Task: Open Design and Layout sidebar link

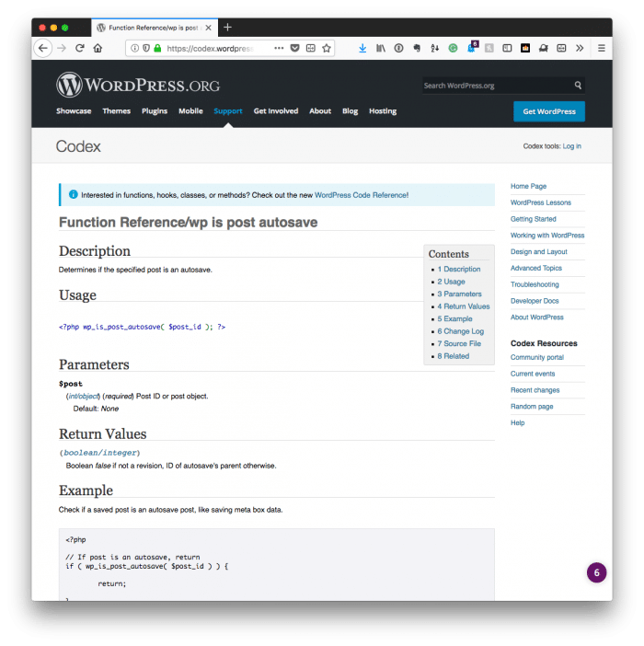Action: [538, 251]
